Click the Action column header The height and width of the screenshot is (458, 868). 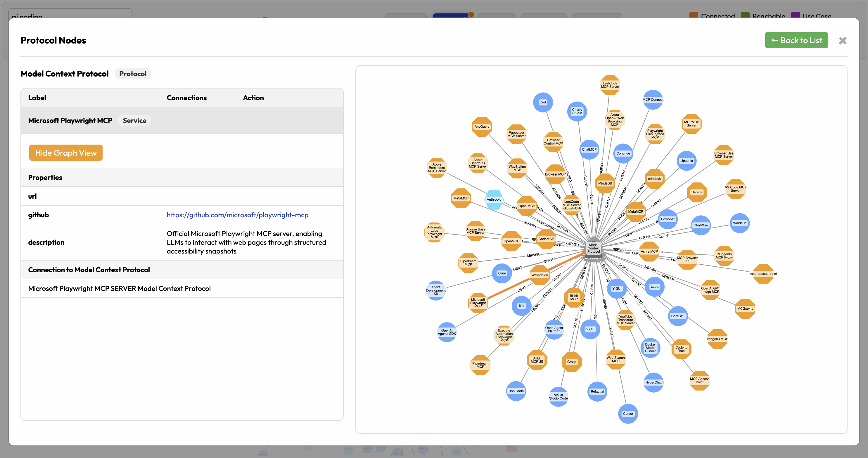(253, 98)
